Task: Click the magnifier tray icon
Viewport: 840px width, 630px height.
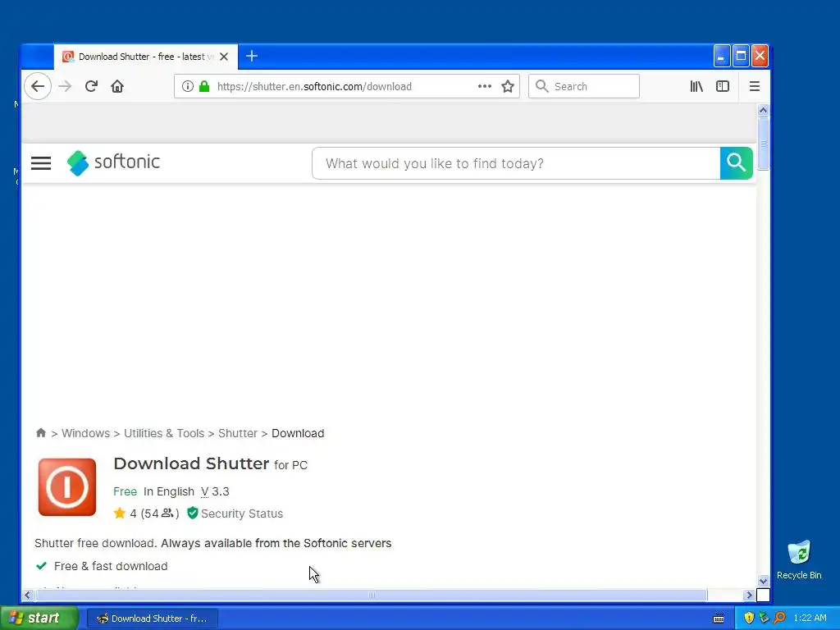Action: (779, 619)
